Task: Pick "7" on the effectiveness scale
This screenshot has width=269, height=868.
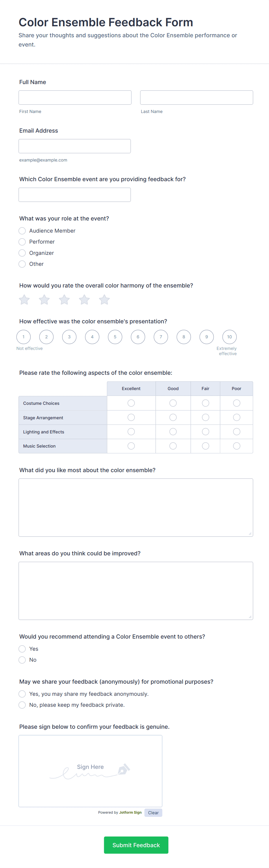Action: click(x=161, y=337)
